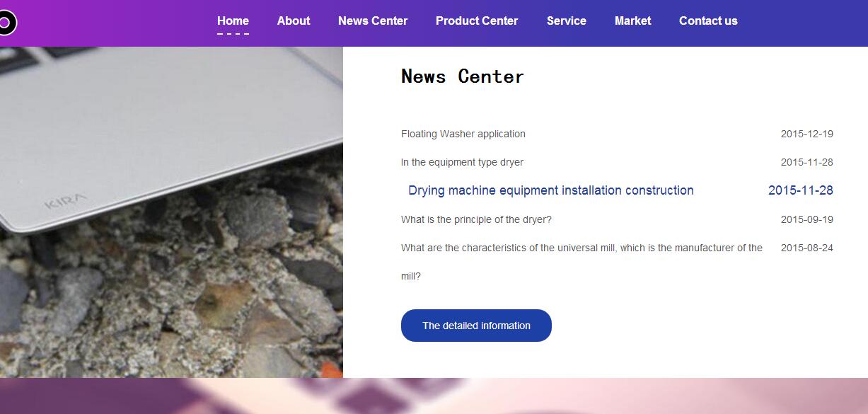
Task: Click the laptop photo on the left
Action: point(171,212)
